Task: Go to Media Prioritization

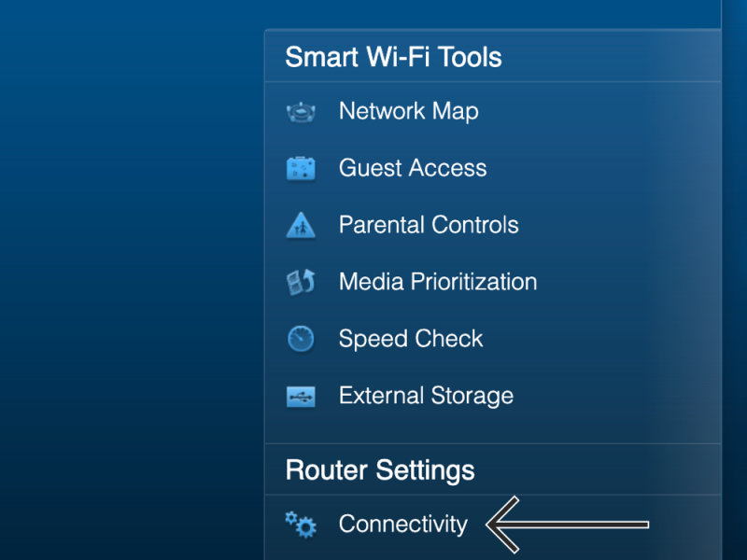Action: 437,282
